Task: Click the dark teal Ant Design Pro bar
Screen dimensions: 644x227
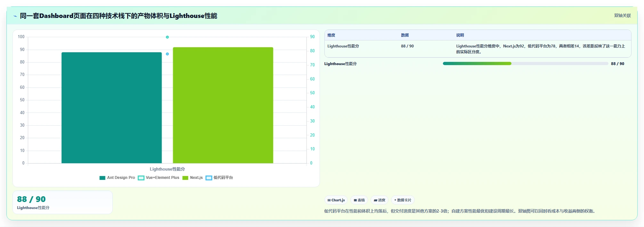Action: [111, 108]
